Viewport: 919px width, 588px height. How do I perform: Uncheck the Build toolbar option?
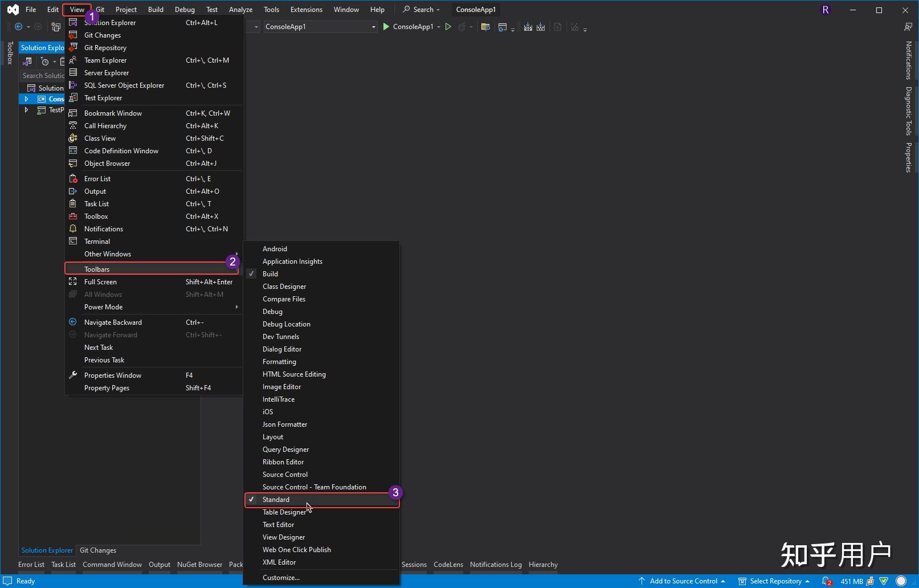[270, 274]
